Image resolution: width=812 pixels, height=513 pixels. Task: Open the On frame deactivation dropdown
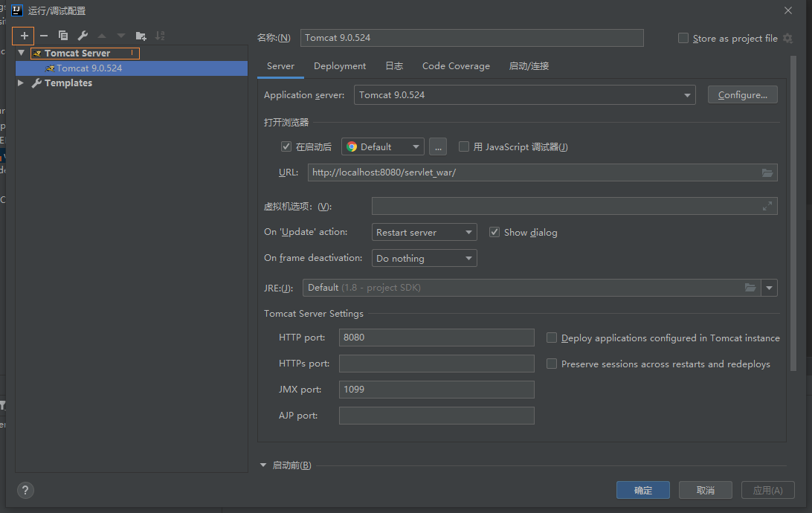pyautogui.click(x=424, y=258)
